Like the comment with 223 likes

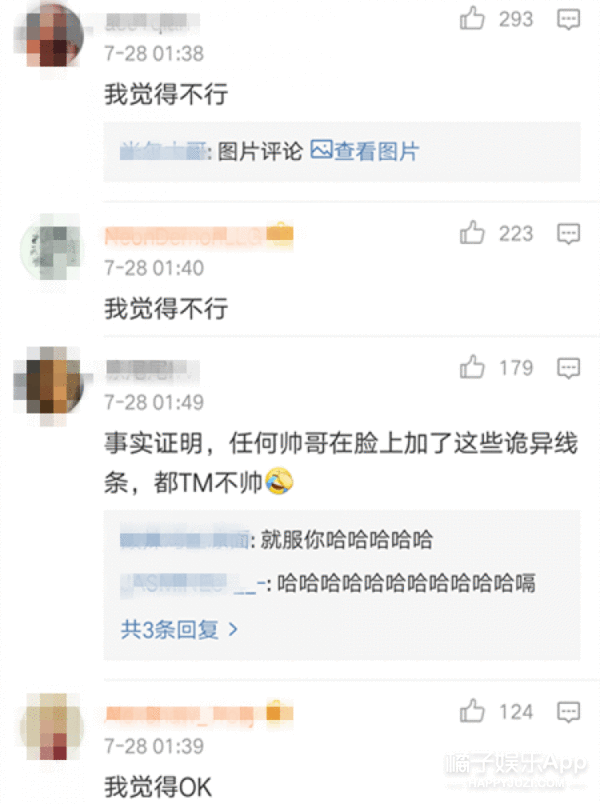[472, 233]
